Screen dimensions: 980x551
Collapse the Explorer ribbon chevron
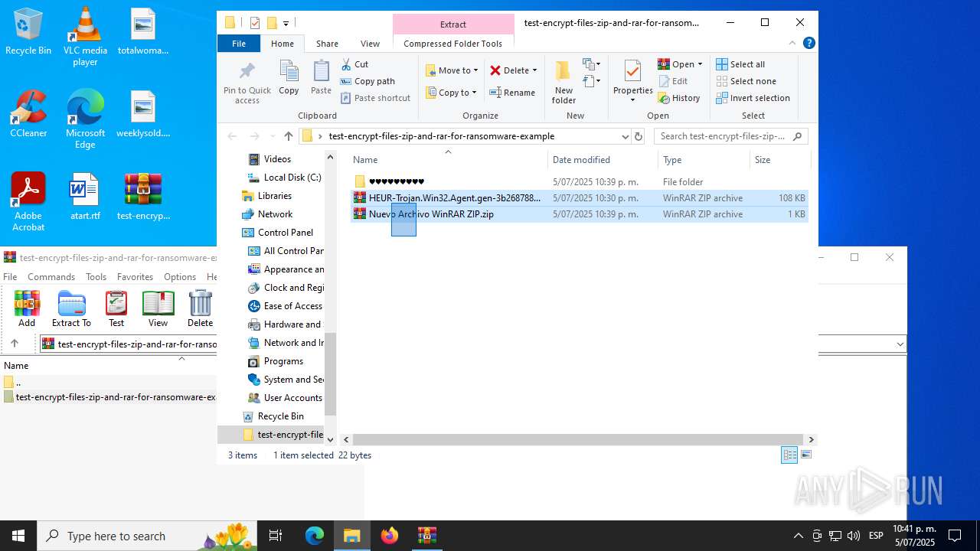pos(792,43)
